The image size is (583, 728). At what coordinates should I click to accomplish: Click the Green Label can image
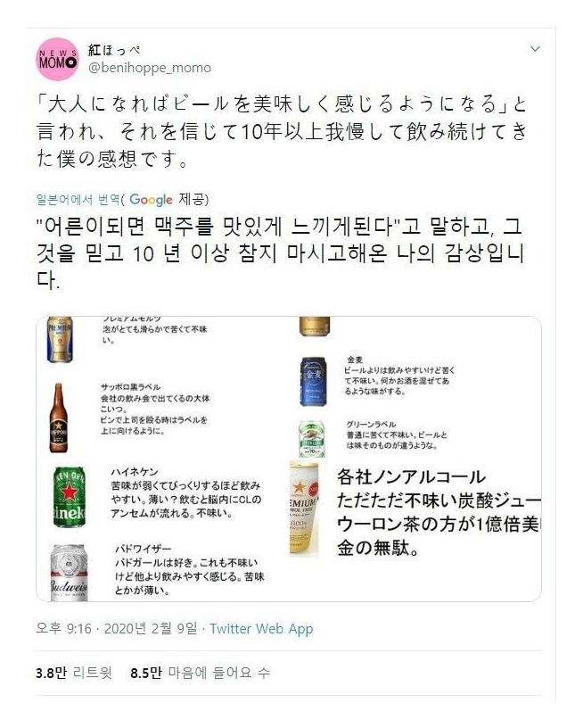[312, 439]
